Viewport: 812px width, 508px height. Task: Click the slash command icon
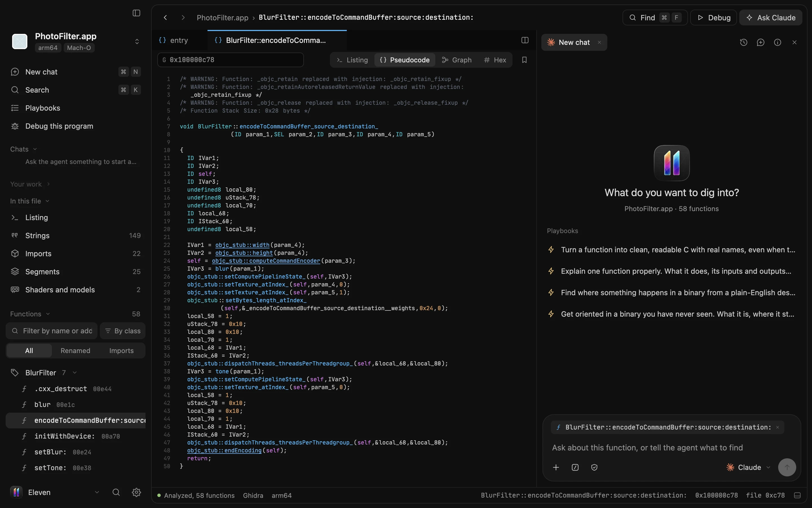pos(575,467)
